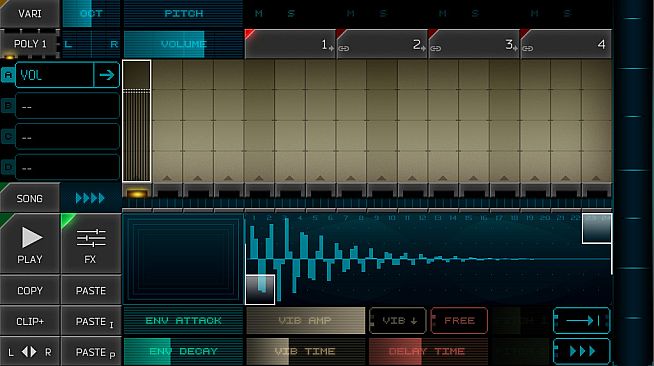Adjust the OCT slider
The image size is (654, 366).
[91, 13]
